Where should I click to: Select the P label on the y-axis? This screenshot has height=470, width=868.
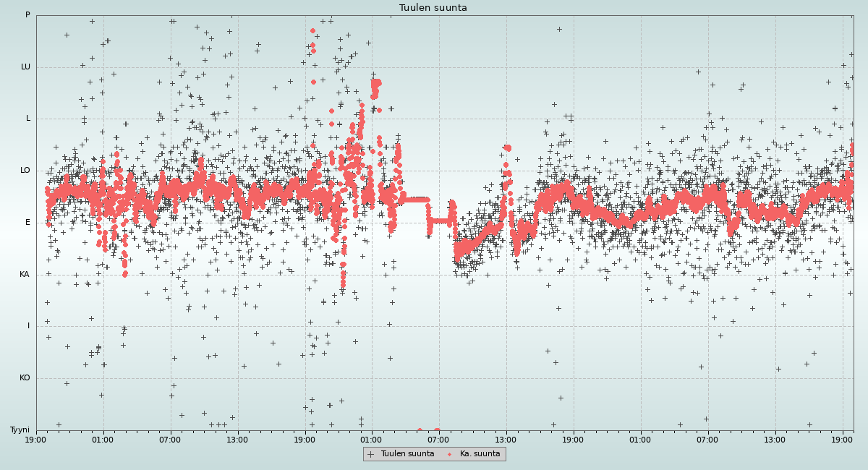point(27,15)
